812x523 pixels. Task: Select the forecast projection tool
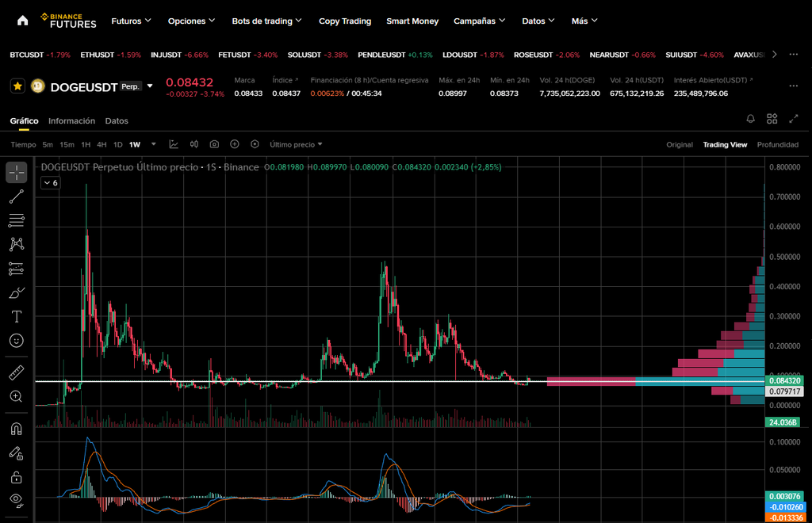pyautogui.click(x=17, y=269)
